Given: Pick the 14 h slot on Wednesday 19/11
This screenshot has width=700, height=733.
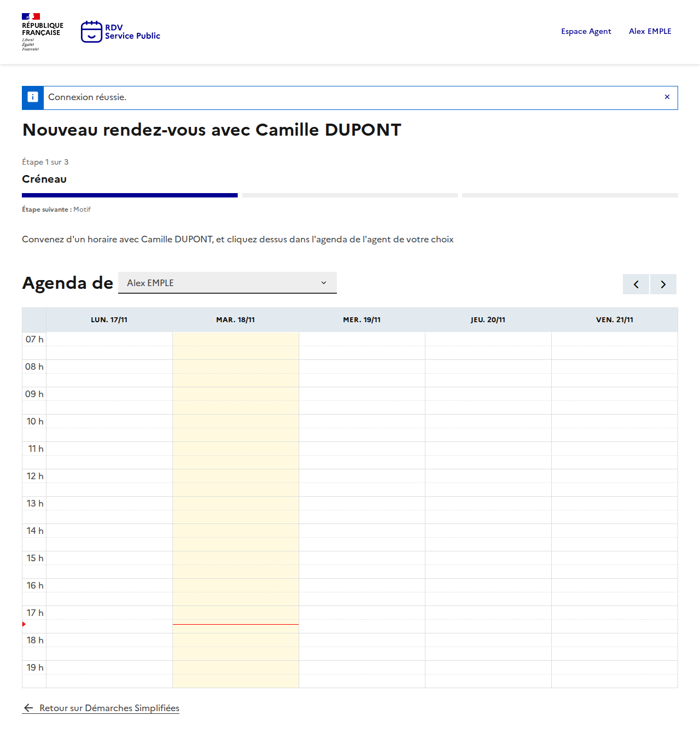Looking at the screenshot, I should click(x=361, y=531).
